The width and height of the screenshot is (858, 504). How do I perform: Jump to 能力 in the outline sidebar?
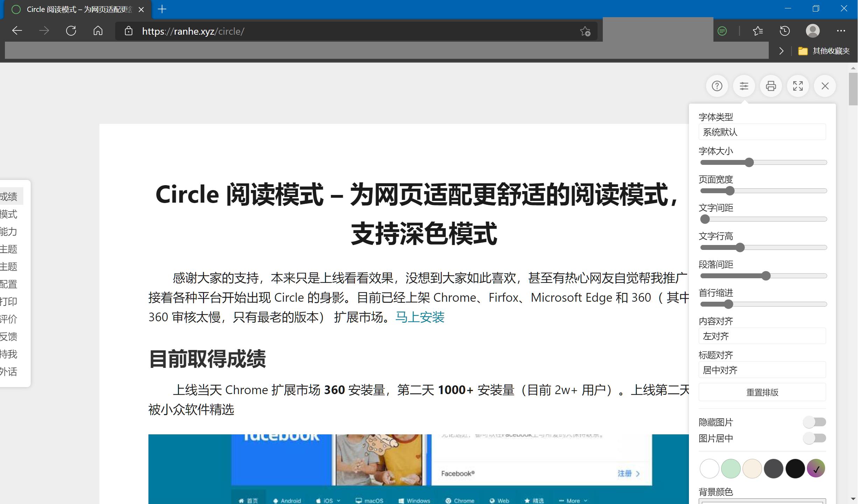point(9,231)
